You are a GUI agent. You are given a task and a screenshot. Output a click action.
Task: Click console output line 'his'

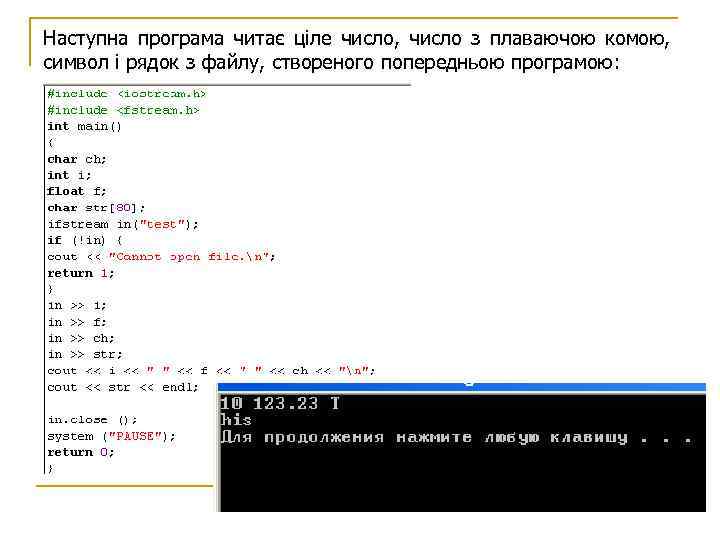(236, 420)
